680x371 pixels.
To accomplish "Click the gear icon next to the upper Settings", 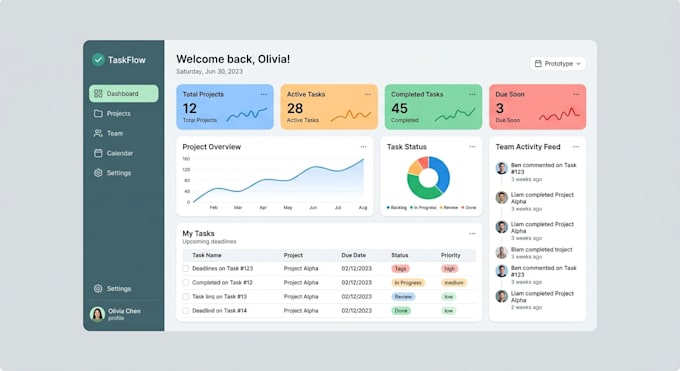I will coord(98,173).
